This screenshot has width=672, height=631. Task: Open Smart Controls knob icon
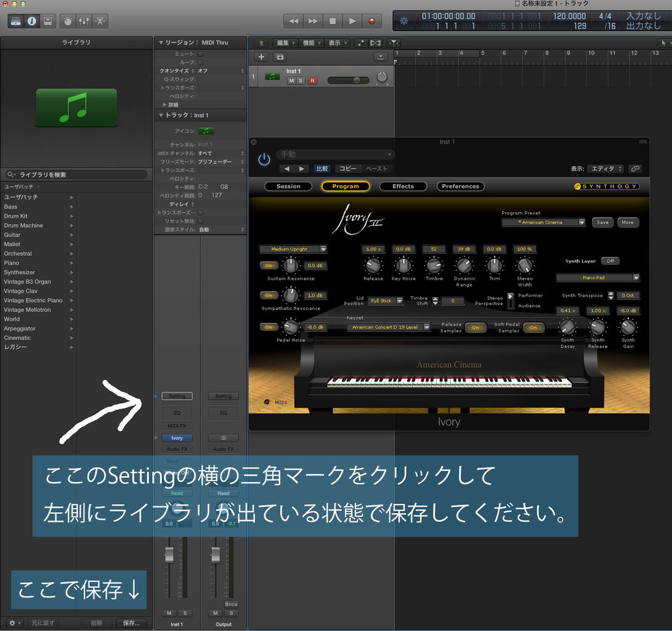coord(68,21)
